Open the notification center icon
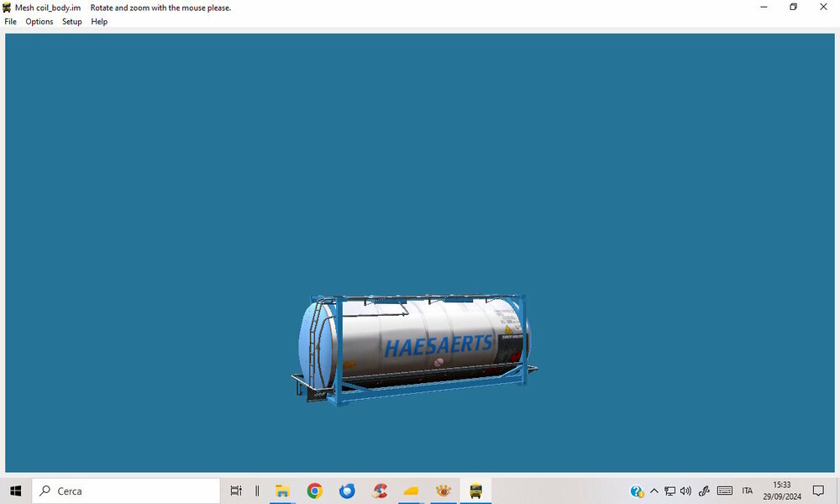This screenshot has width=840, height=504. [x=818, y=491]
